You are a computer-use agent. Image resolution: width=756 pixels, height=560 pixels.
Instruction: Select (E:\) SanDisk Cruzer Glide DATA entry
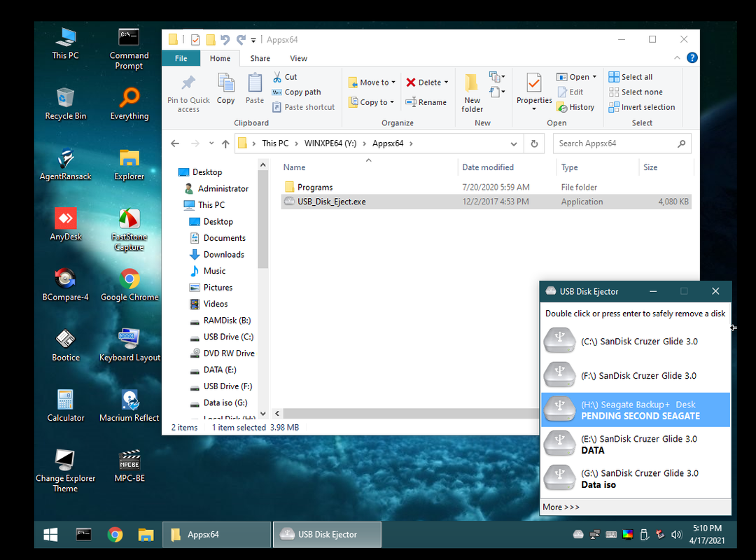point(636,444)
